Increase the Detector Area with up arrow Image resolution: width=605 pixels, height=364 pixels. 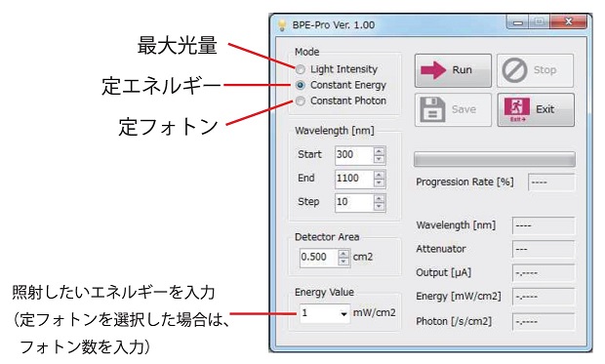click(x=343, y=254)
